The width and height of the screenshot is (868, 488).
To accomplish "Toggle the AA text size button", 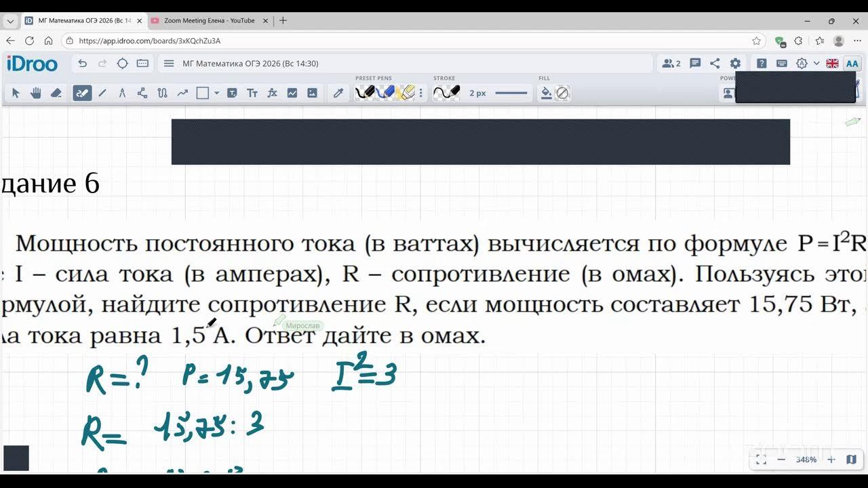I will (851, 64).
